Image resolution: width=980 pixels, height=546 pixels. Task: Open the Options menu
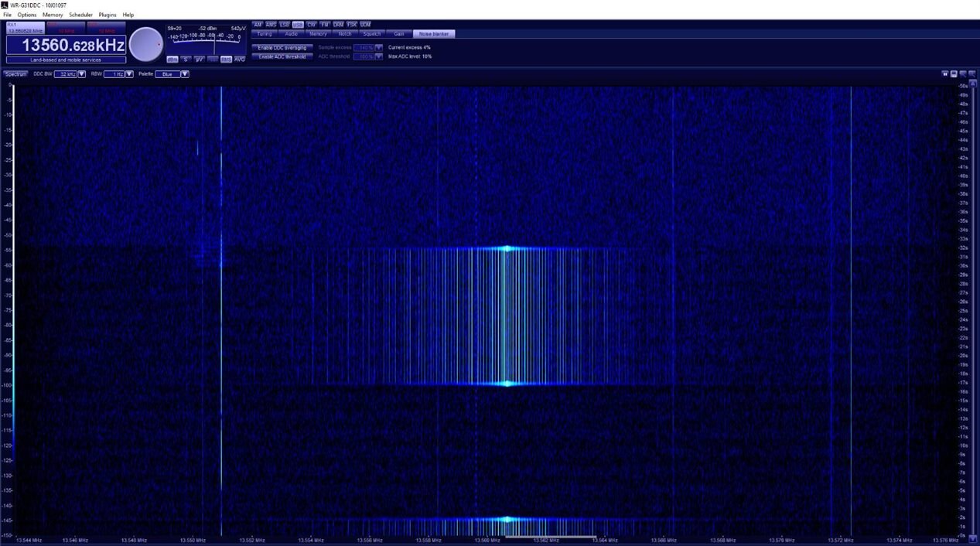[x=27, y=15]
